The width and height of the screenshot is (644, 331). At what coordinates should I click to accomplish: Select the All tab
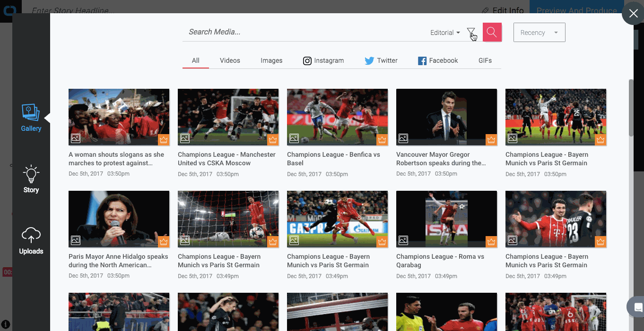(196, 60)
